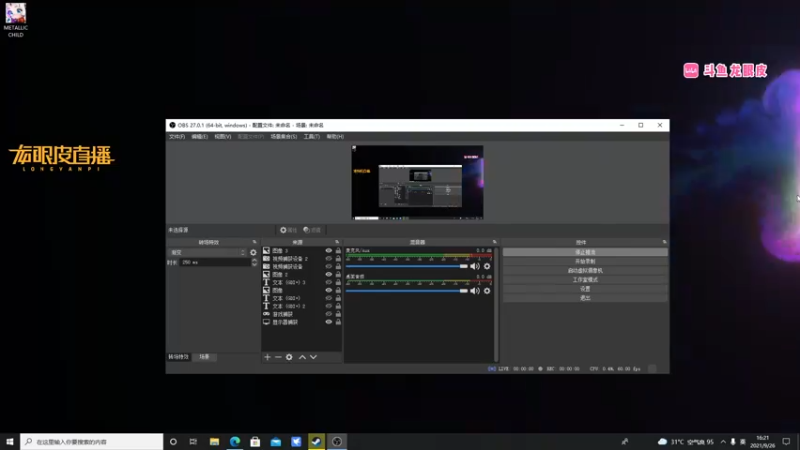Open the 编辑(E) menu
The image size is (800, 450).
point(199,137)
